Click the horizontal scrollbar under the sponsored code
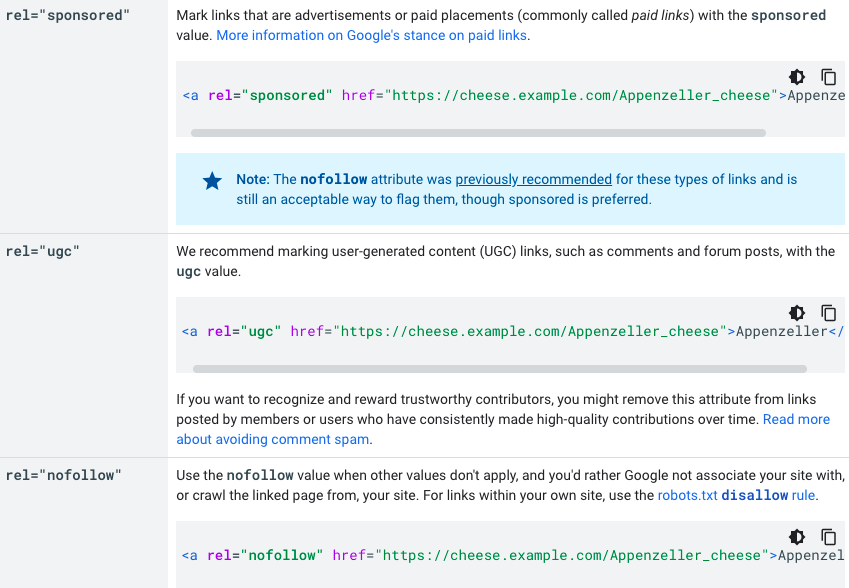This screenshot has height=588, width=849. (478, 132)
